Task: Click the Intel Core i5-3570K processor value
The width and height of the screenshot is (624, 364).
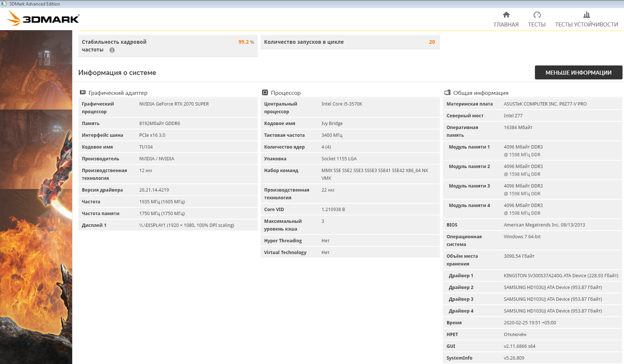Action: (x=342, y=104)
